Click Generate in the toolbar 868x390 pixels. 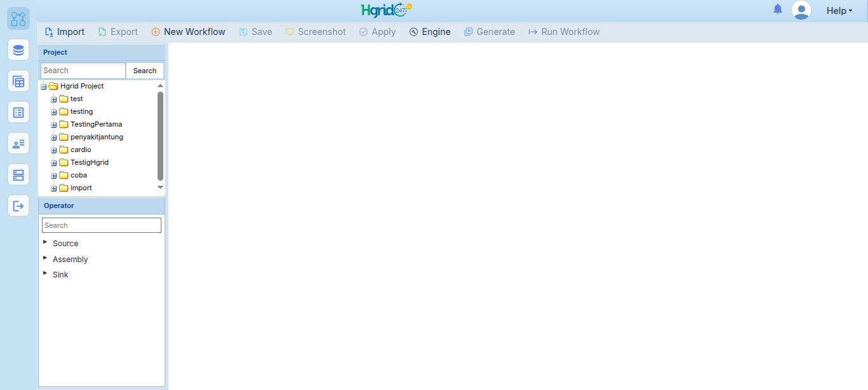[x=490, y=32]
